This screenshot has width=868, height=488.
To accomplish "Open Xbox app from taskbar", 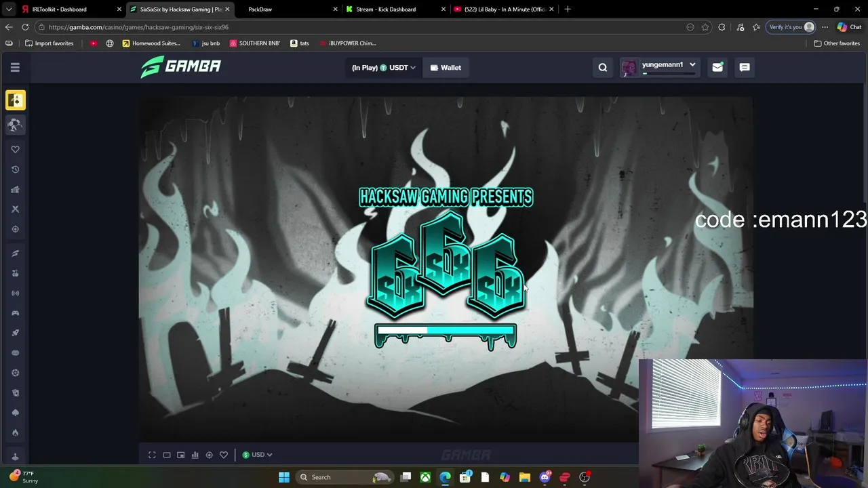I will click(x=425, y=477).
